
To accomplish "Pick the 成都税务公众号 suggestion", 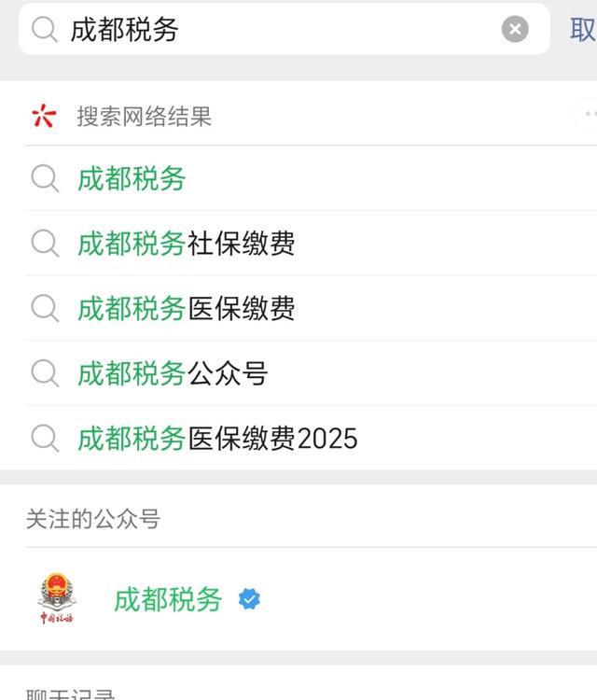I will 173,373.
